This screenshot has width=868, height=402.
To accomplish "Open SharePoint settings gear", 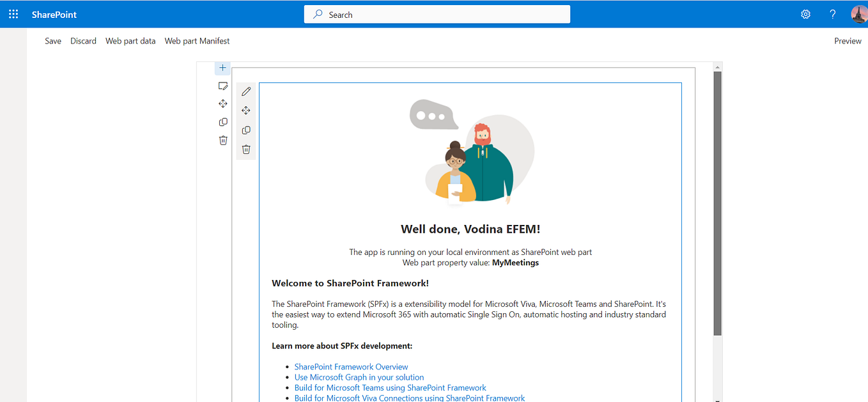I will click(805, 13).
